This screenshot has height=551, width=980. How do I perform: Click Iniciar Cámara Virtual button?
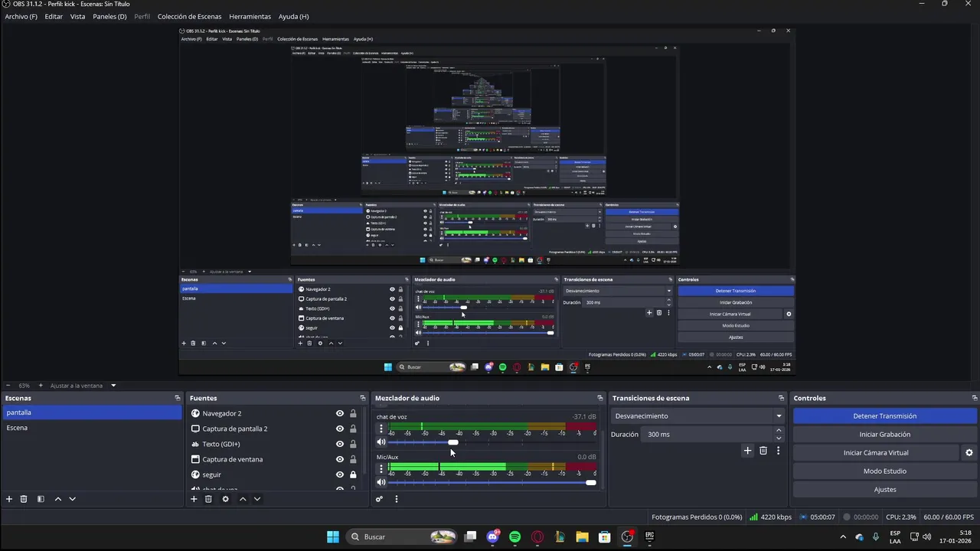tap(876, 453)
